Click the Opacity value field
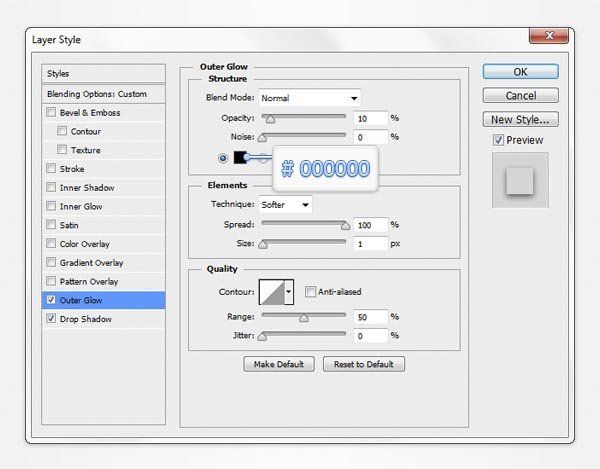The width and height of the screenshot is (600, 469). tap(371, 119)
